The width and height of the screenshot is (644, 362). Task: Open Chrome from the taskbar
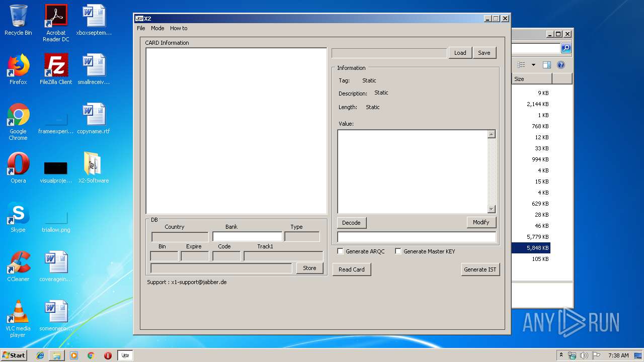click(x=91, y=355)
